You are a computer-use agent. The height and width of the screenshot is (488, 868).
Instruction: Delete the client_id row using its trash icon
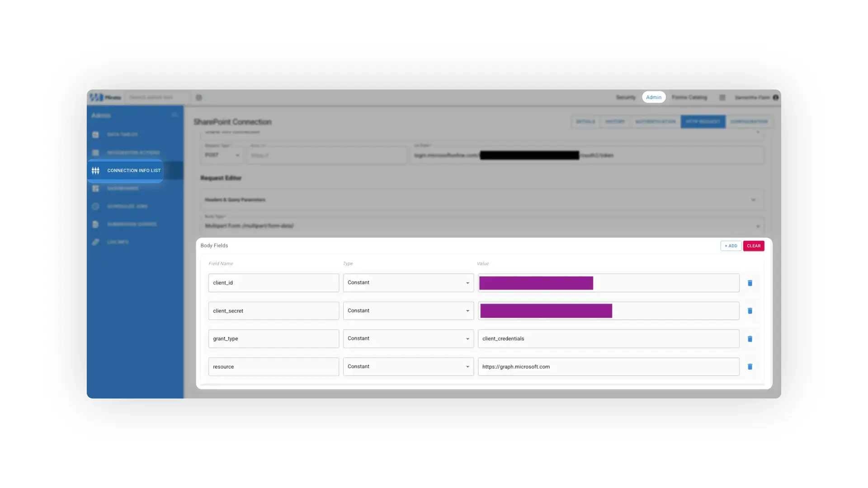tap(750, 283)
